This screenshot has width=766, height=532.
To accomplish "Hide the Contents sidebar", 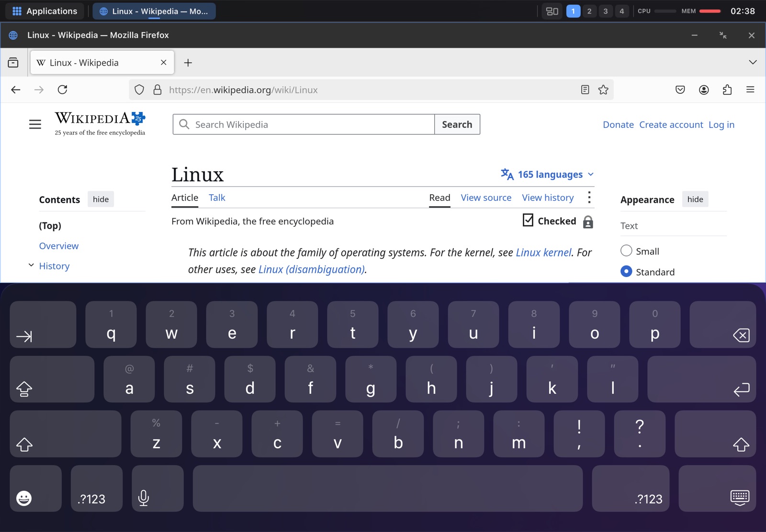I will click(101, 199).
